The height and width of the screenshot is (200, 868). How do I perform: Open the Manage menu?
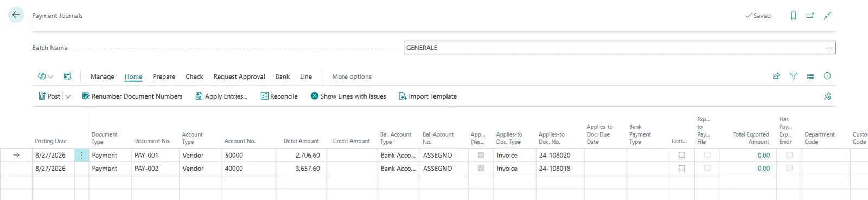[x=103, y=76]
